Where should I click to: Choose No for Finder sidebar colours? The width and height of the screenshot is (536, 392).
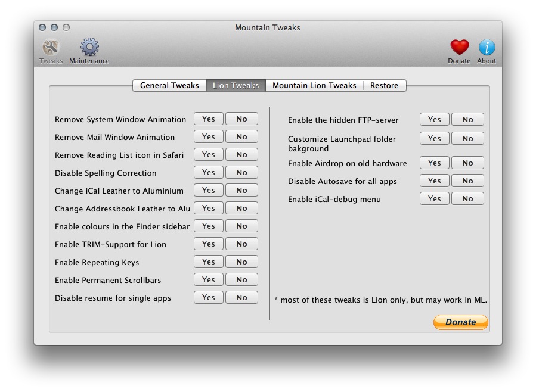[241, 226]
